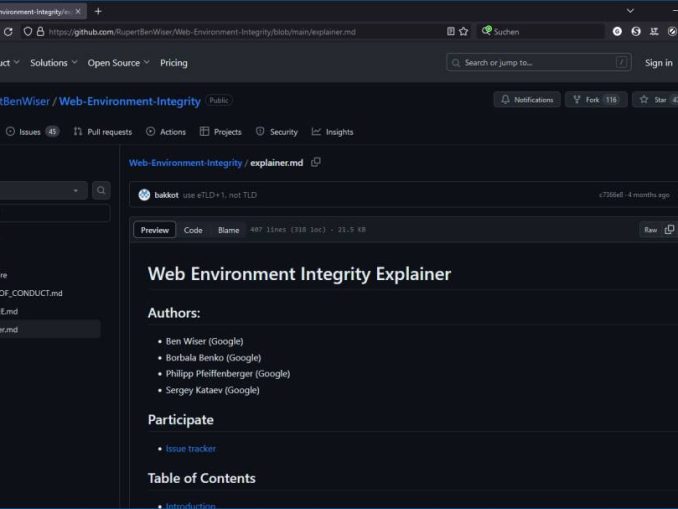Close the Web-Environment-Integrity browser tab
The image size is (678, 509).
(x=78, y=11)
